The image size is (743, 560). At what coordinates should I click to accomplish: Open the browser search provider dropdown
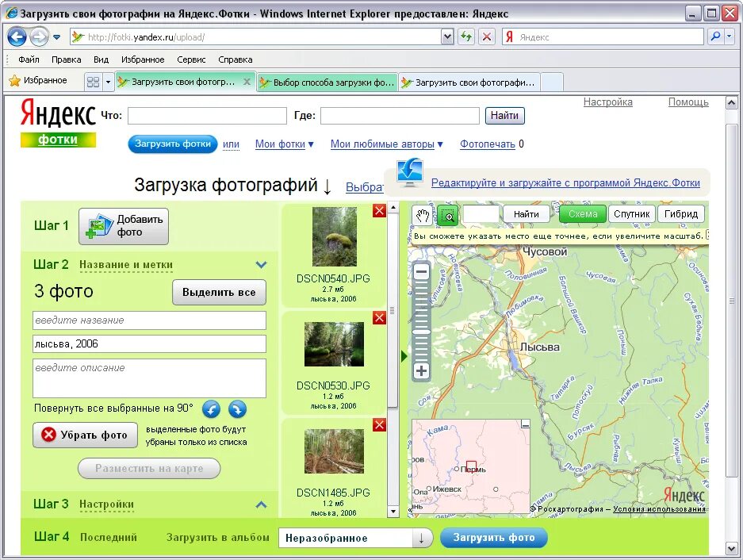[730, 36]
